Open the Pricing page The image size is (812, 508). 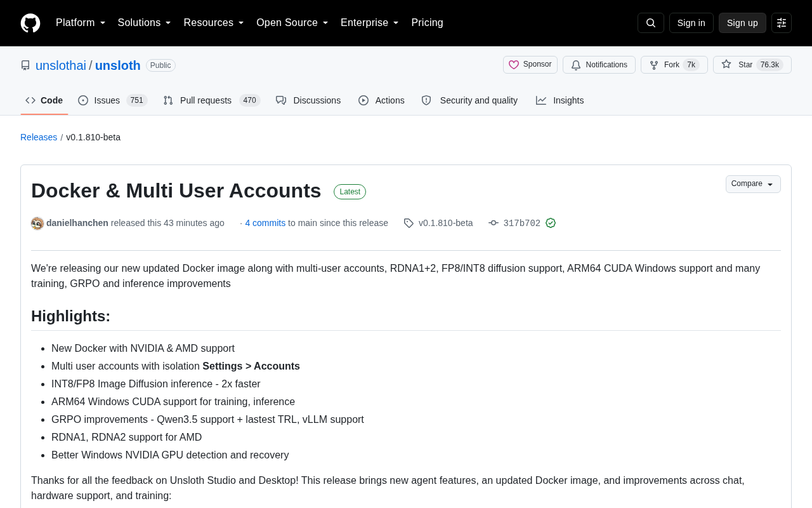coord(427,23)
